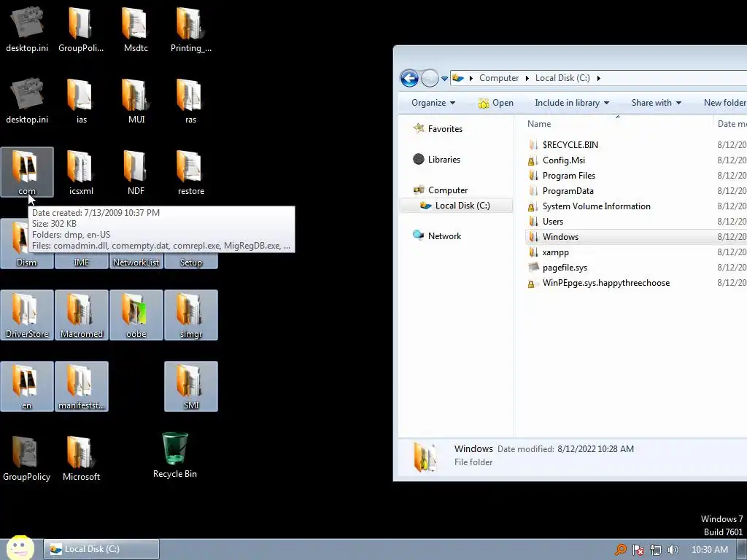
Task: Select System Volume Information row
Action: [x=636, y=206]
